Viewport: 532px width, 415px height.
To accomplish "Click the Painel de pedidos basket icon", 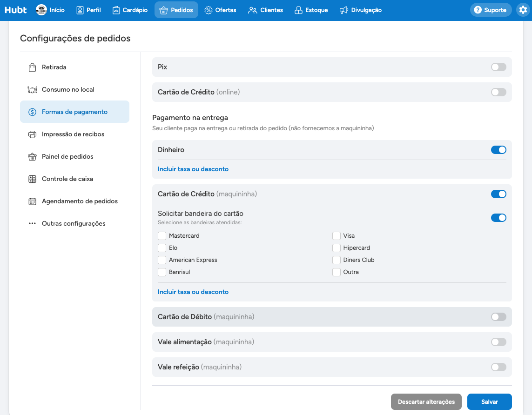I will tap(32, 157).
